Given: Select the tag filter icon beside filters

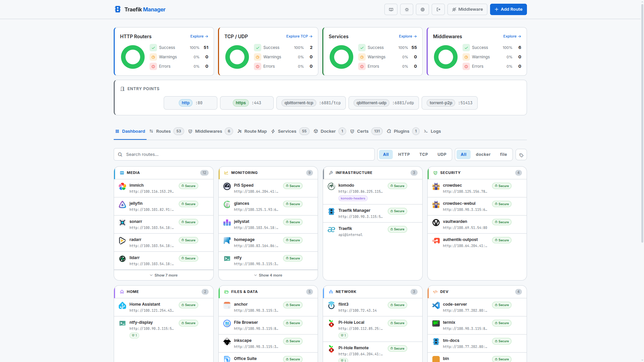Looking at the screenshot, I should coord(521,155).
